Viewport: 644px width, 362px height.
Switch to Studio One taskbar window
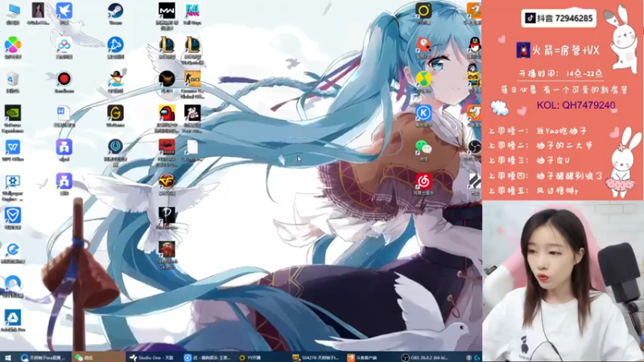(x=152, y=357)
